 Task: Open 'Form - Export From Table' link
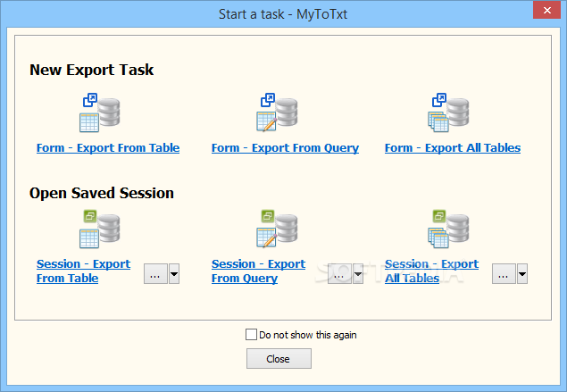point(108,148)
